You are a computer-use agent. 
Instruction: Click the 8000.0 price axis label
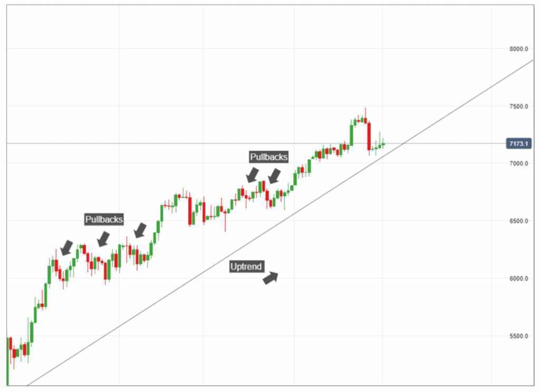point(519,49)
